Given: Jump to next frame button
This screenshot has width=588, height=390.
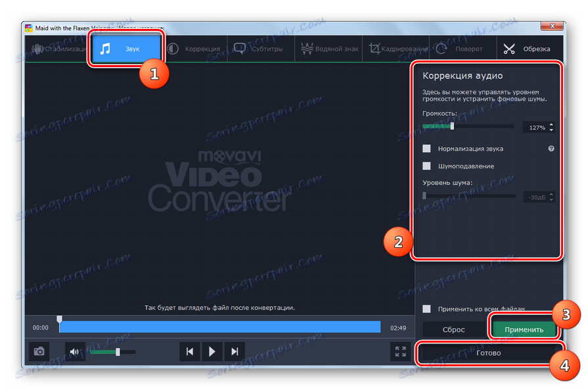Looking at the screenshot, I should [235, 352].
